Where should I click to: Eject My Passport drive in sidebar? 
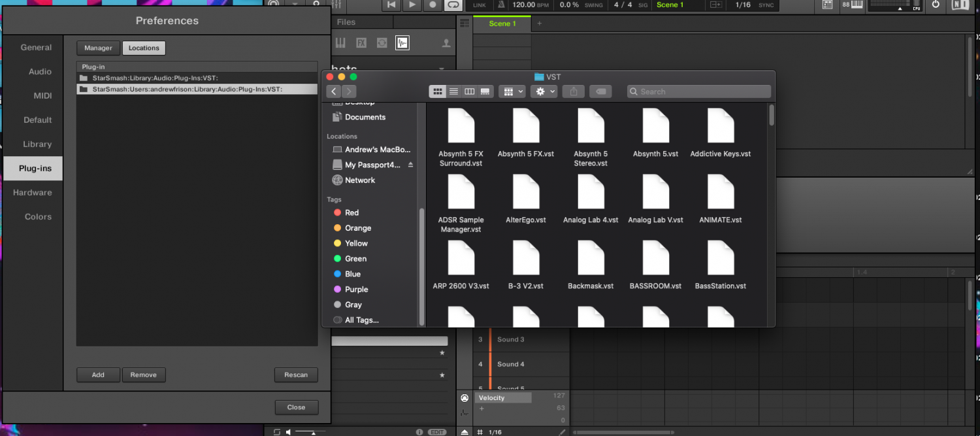[410, 165]
